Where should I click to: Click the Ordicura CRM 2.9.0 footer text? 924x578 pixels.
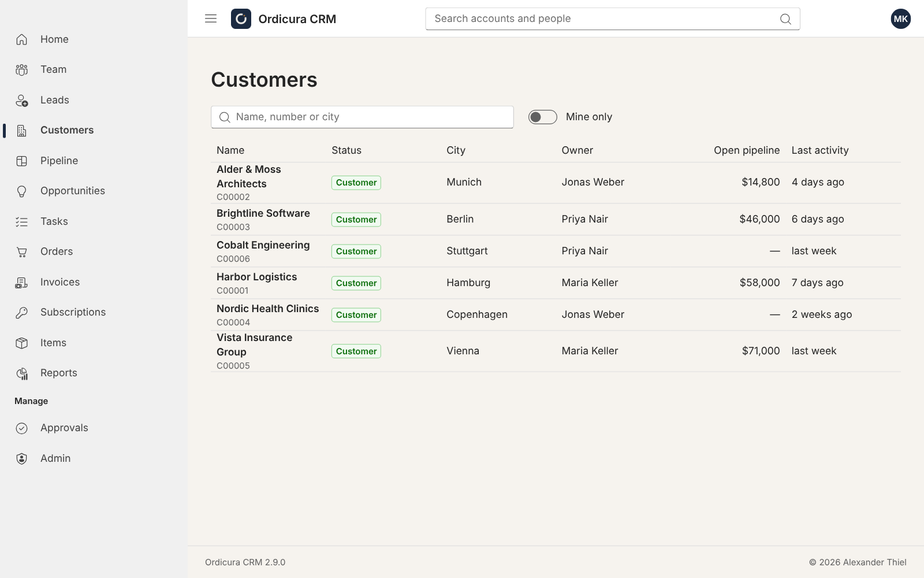click(245, 562)
